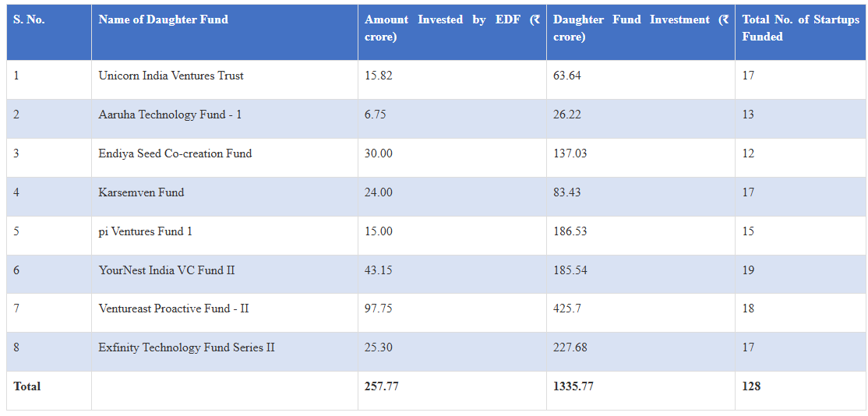Click total EDF amount 257.77

382,386
